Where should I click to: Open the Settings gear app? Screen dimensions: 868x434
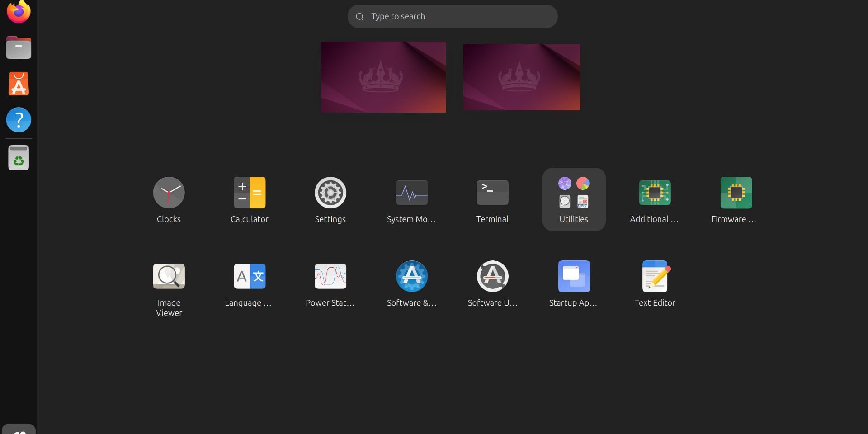pos(330,193)
